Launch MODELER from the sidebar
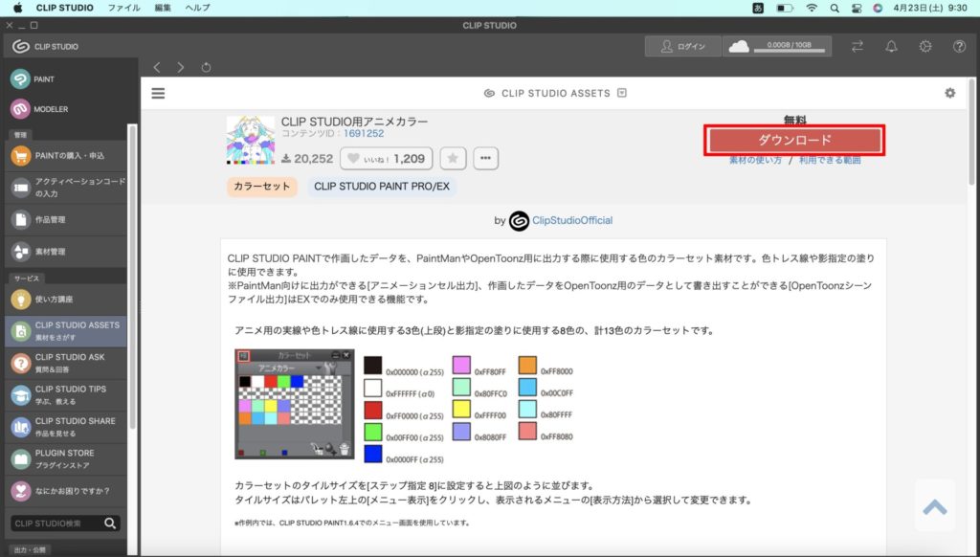The image size is (980, 557). [21, 109]
